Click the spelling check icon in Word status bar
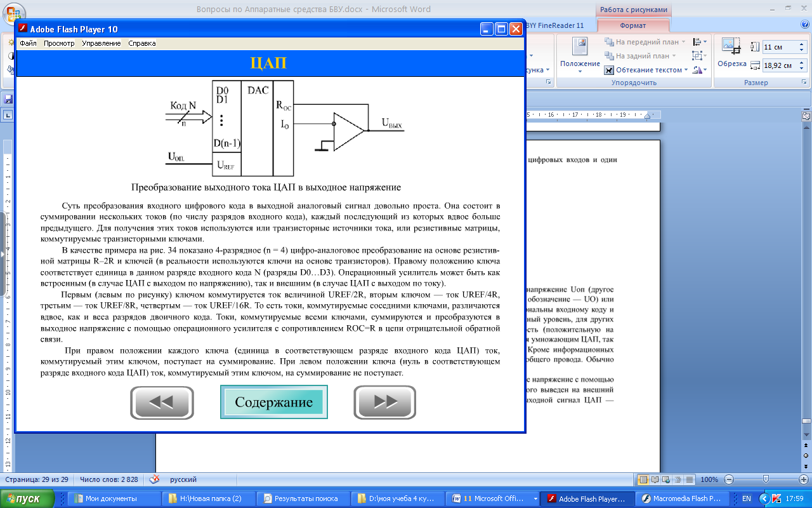 coord(154,479)
